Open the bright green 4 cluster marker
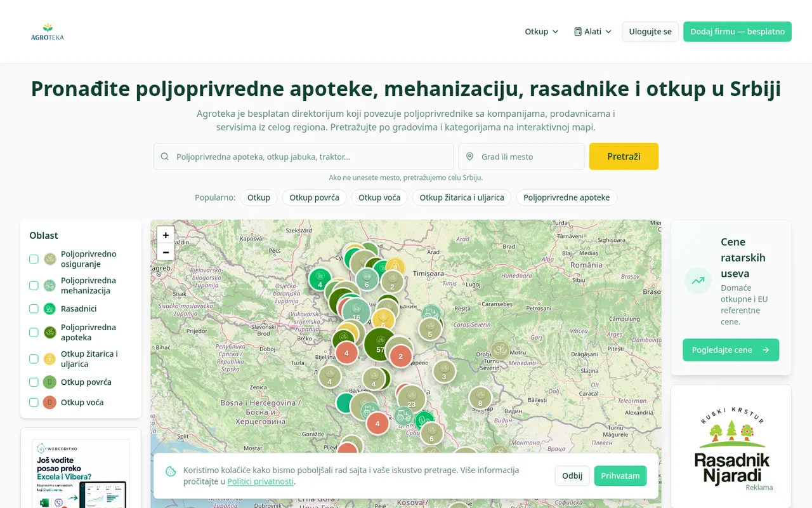 320,279
